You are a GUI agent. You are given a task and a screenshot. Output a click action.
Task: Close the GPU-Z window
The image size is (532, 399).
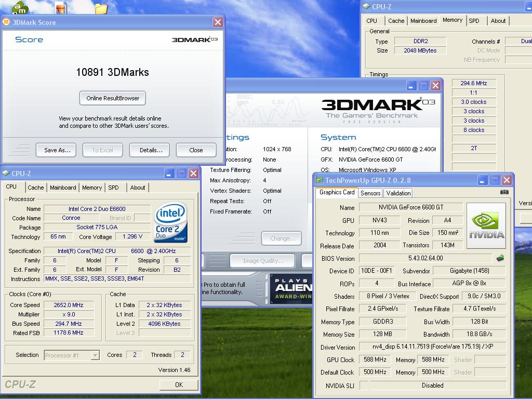(x=507, y=180)
